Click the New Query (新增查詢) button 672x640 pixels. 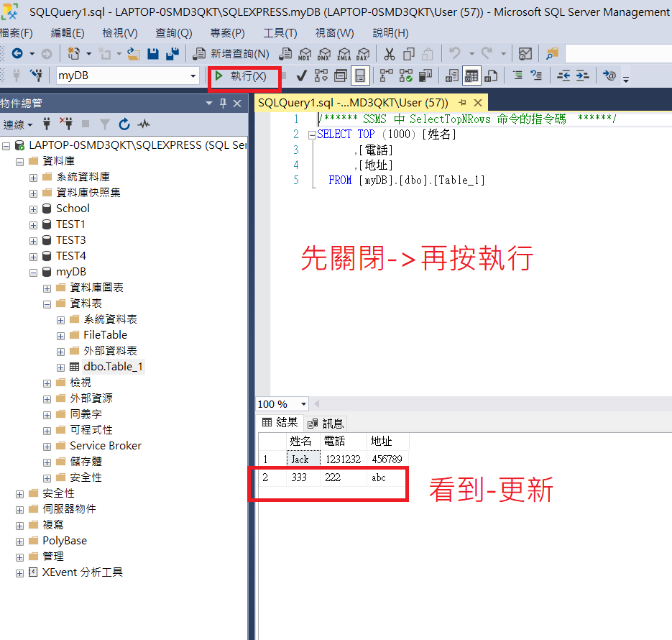pos(231,54)
